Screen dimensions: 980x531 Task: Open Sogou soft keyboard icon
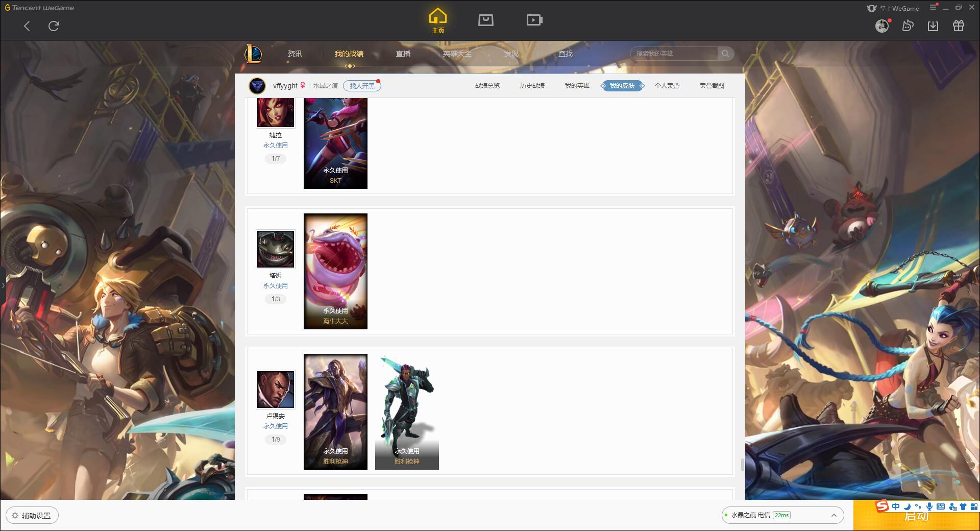[x=941, y=506]
